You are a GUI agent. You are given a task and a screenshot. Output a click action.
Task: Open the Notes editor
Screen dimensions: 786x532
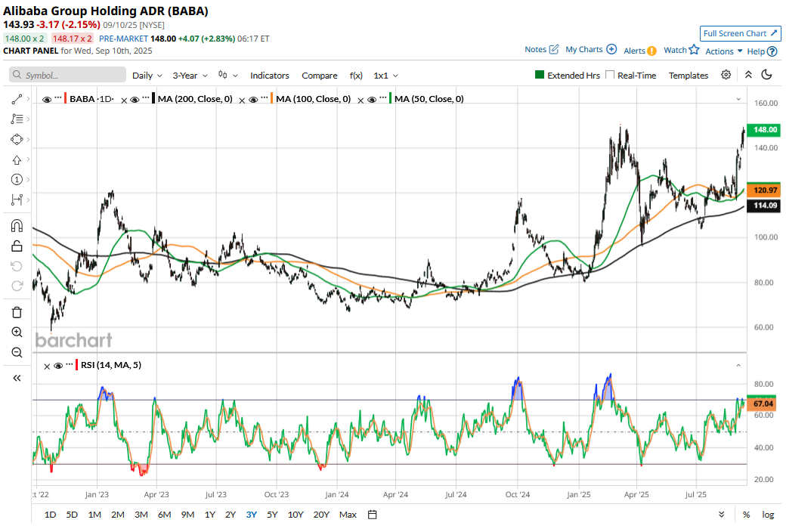pos(541,49)
